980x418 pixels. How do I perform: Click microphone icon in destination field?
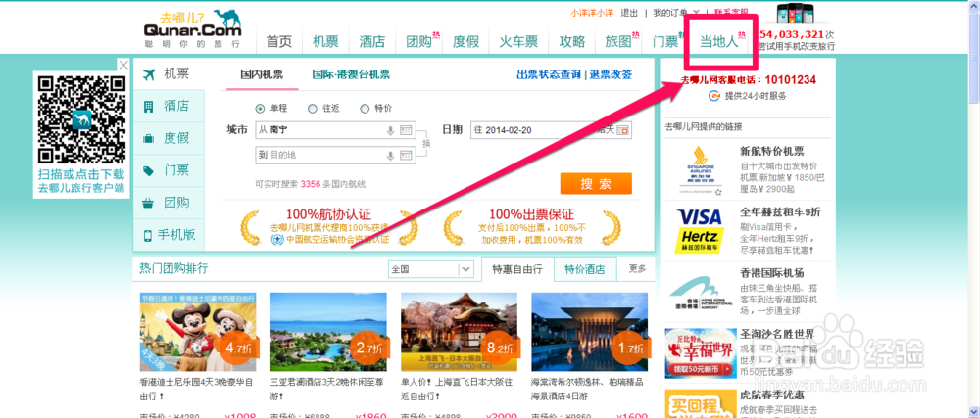pos(390,155)
